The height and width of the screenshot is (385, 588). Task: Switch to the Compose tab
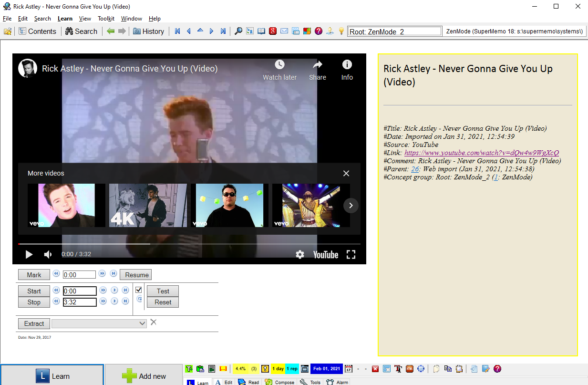[x=280, y=382]
